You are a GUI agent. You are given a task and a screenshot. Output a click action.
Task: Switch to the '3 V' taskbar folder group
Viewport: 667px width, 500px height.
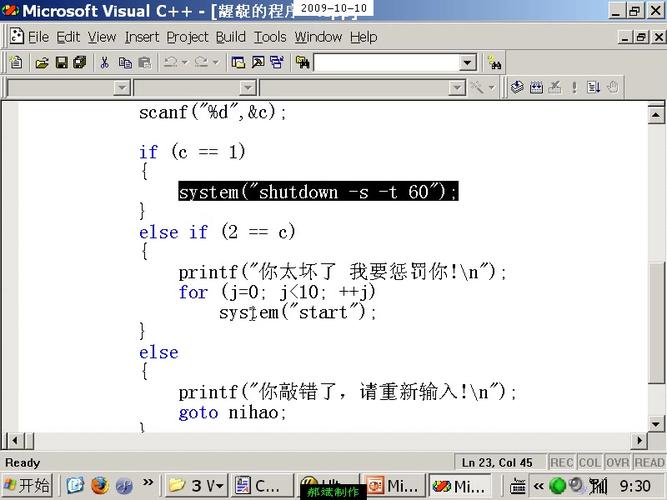coord(196,485)
